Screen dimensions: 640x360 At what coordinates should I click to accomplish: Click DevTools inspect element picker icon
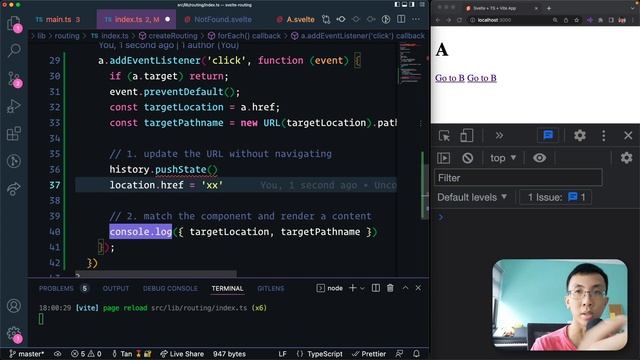coord(444,136)
